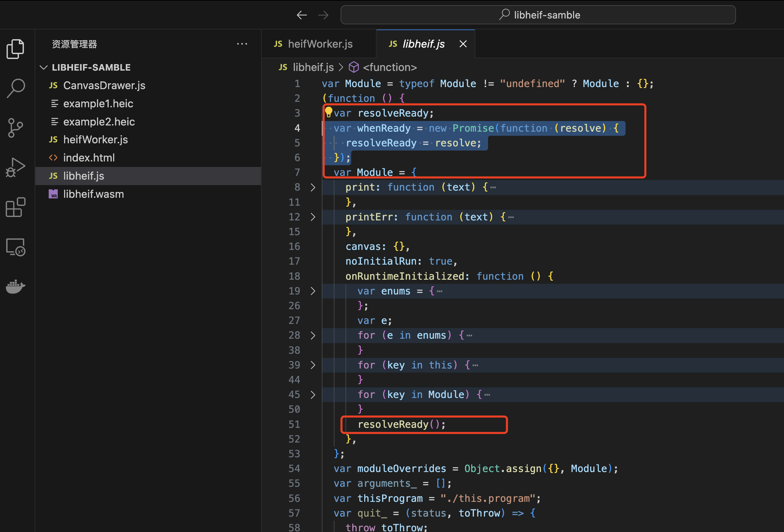The width and height of the screenshot is (784, 532).
Task: Open the Source Control view
Action: (15, 128)
